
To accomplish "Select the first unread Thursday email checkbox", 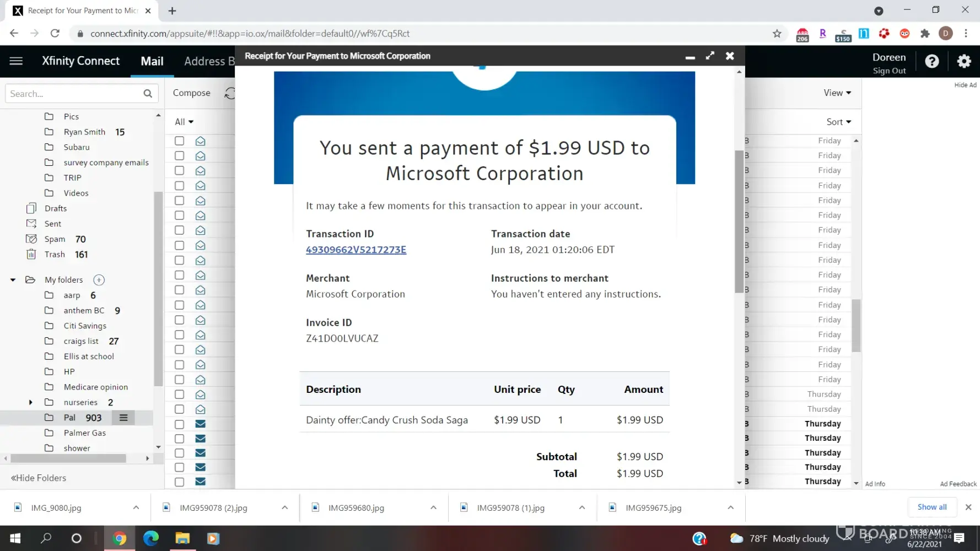I will (180, 424).
